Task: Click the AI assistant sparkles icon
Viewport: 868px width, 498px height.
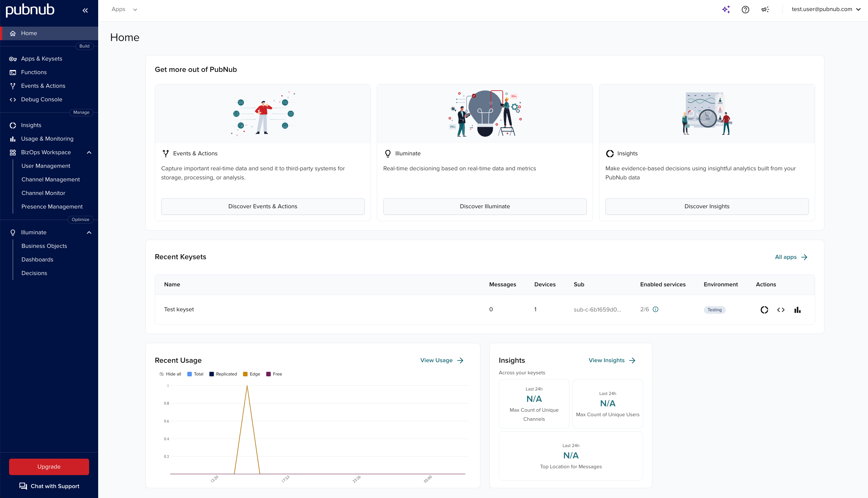Action: (726, 9)
